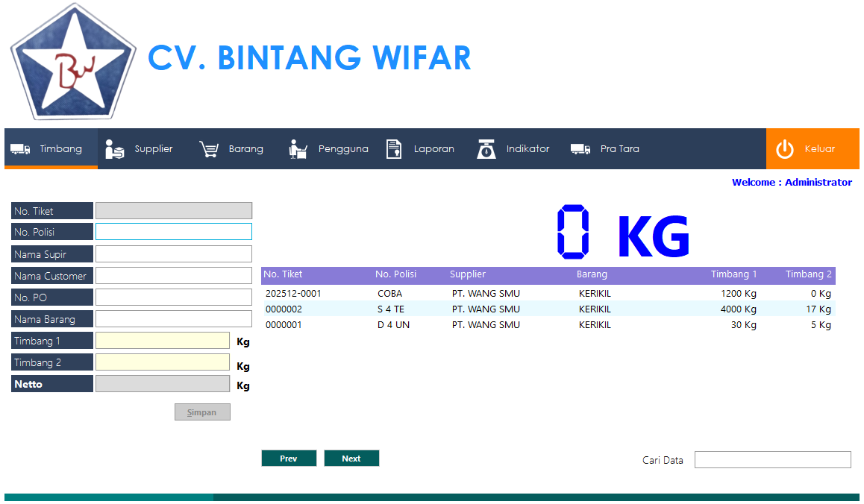
Task: Select ticket row 202512-0001
Action: [x=548, y=294]
